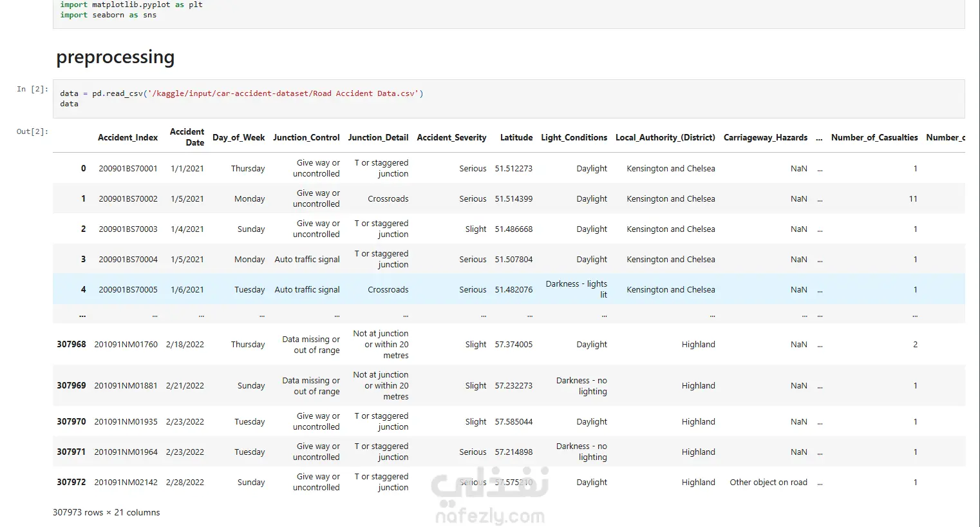Click latitude value 51.507804
This screenshot has width=980, height=527.
[x=514, y=259]
